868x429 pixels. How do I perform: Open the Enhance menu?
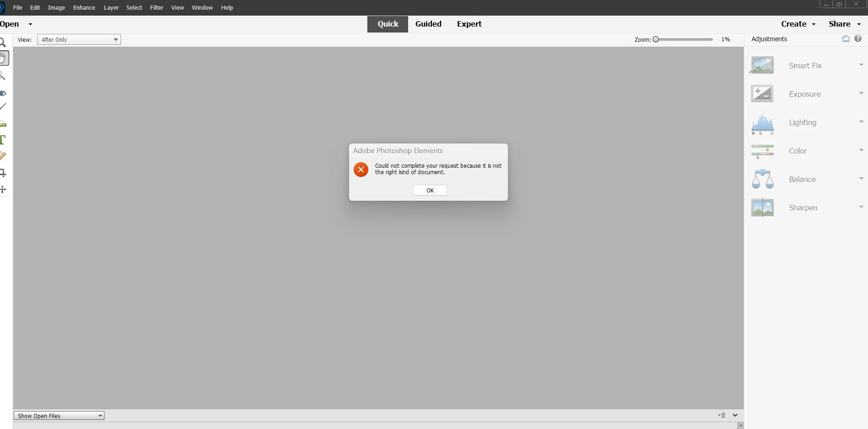point(84,8)
